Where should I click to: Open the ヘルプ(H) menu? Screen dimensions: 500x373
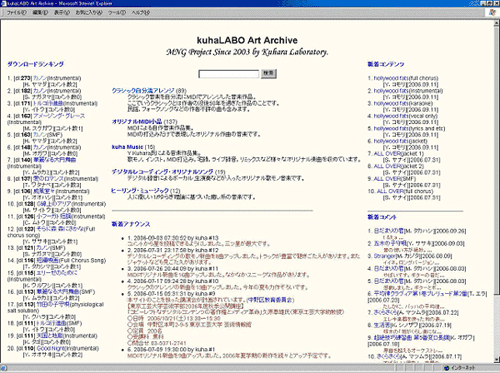point(140,13)
